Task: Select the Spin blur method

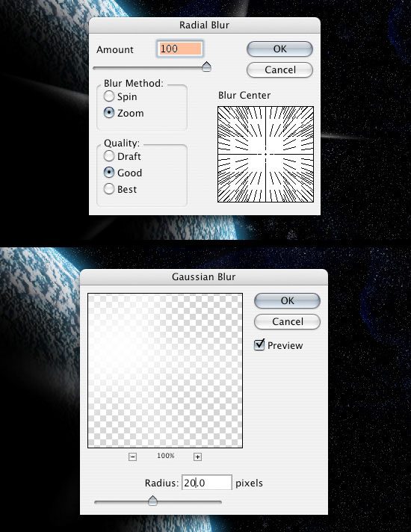Action: tap(109, 96)
